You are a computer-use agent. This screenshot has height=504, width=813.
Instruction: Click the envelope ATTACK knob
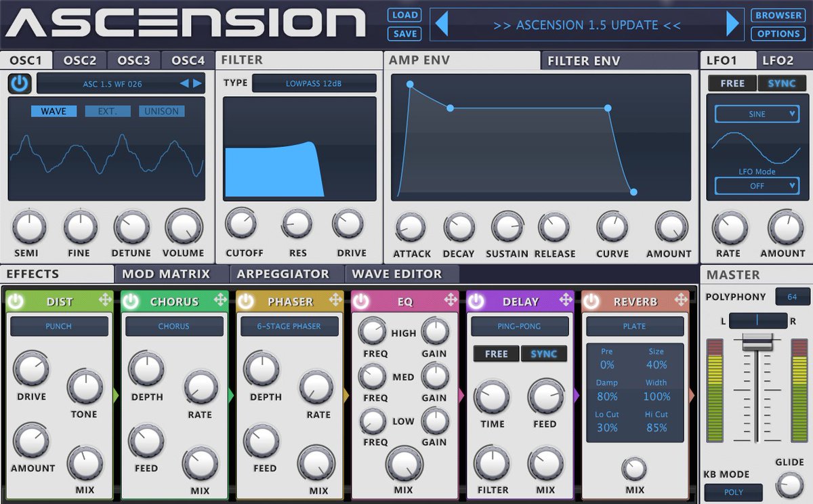[x=410, y=228]
